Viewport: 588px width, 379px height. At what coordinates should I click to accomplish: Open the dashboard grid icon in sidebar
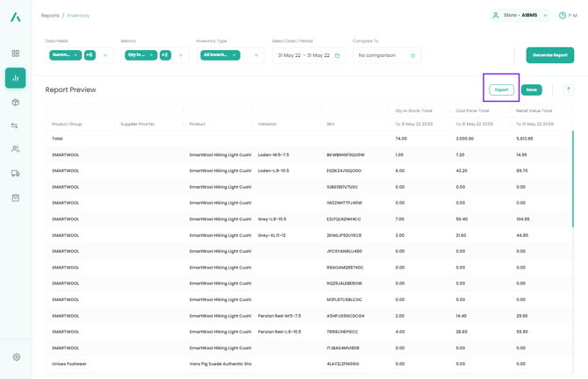pyautogui.click(x=16, y=54)
